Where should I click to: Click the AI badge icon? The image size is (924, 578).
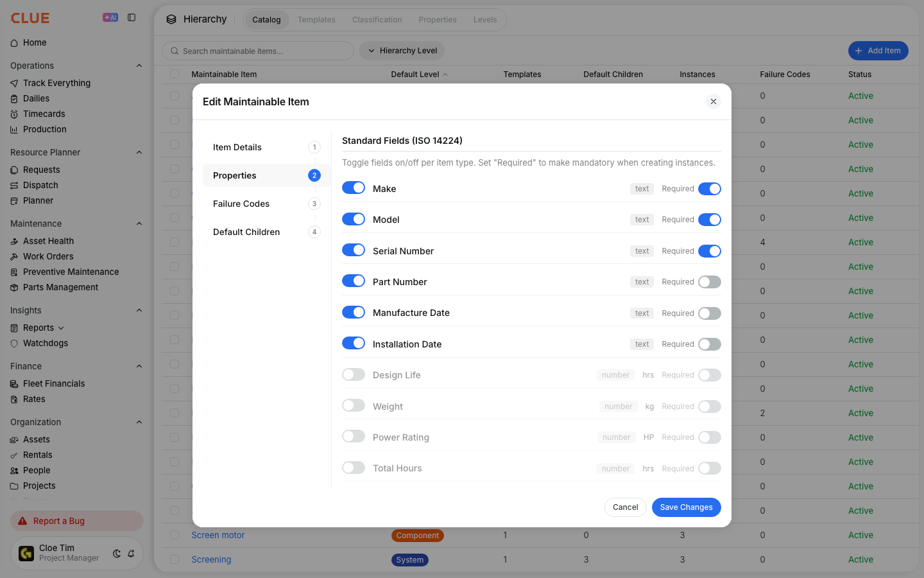[110, 18]
